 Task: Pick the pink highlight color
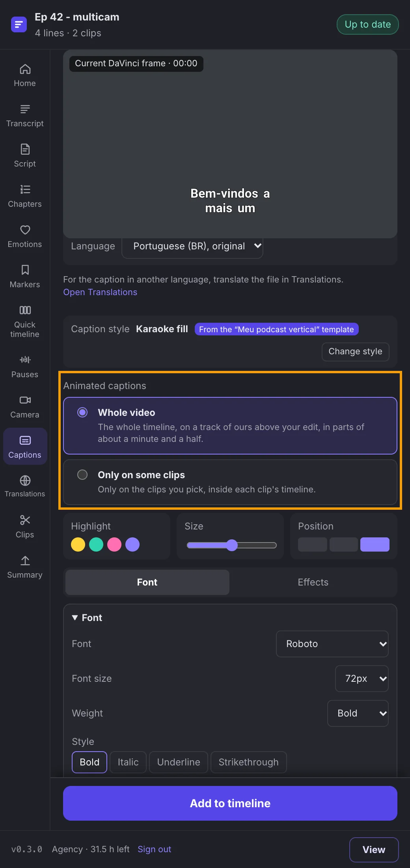[x=114, y=544]
